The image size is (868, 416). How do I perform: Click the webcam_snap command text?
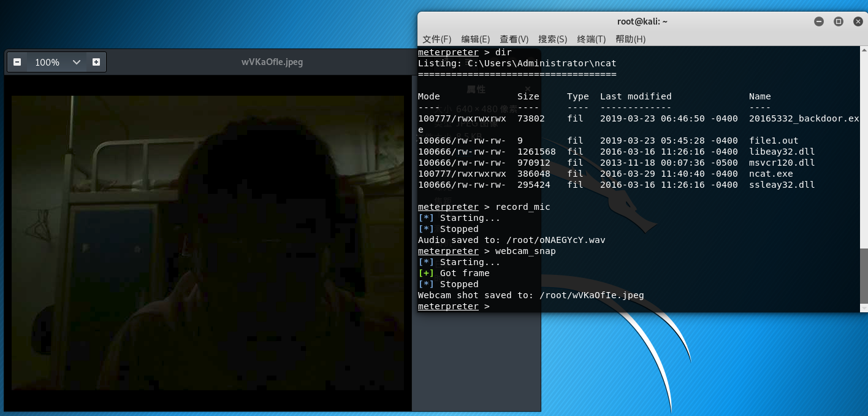click(x=525, y=251)
